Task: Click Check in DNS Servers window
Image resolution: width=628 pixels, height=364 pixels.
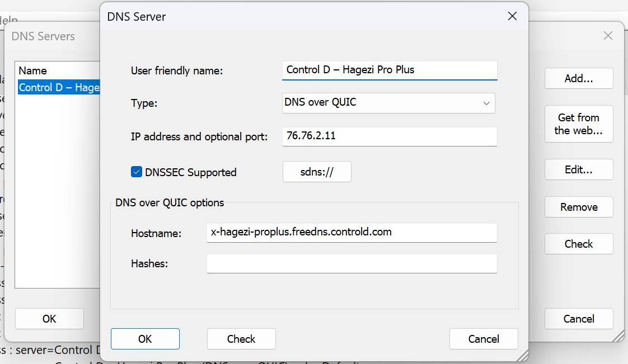Action: (578, 244)
